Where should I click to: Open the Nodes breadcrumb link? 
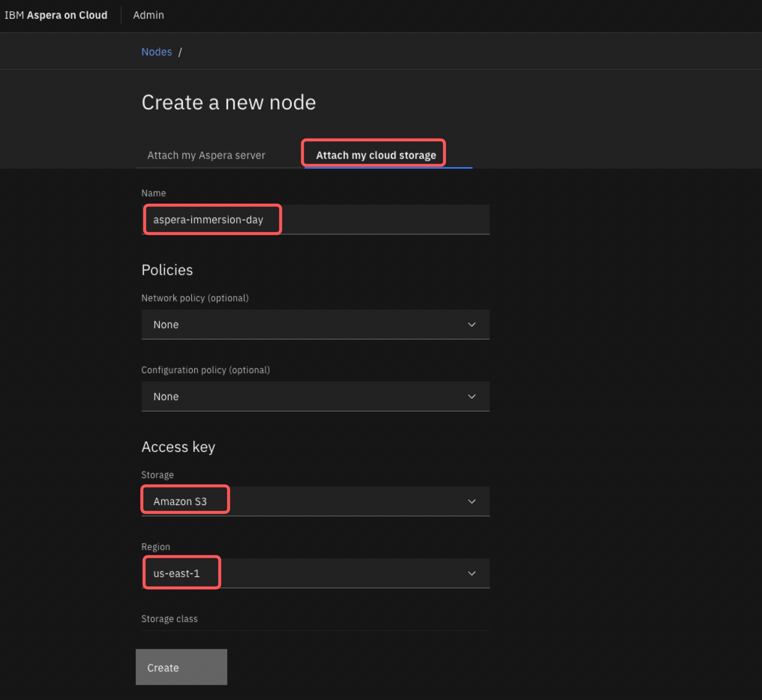(157, 52)
